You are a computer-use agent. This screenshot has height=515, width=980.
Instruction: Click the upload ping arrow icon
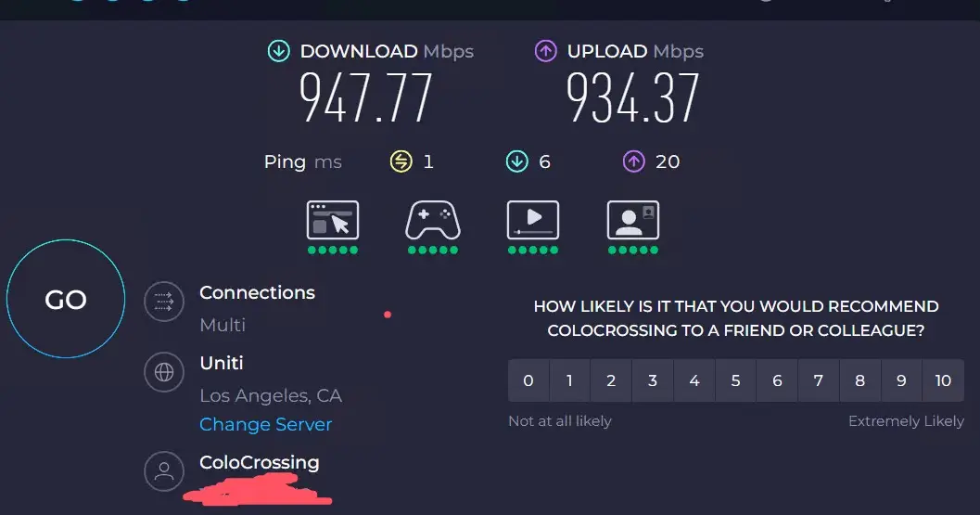(x=633, y=162)
